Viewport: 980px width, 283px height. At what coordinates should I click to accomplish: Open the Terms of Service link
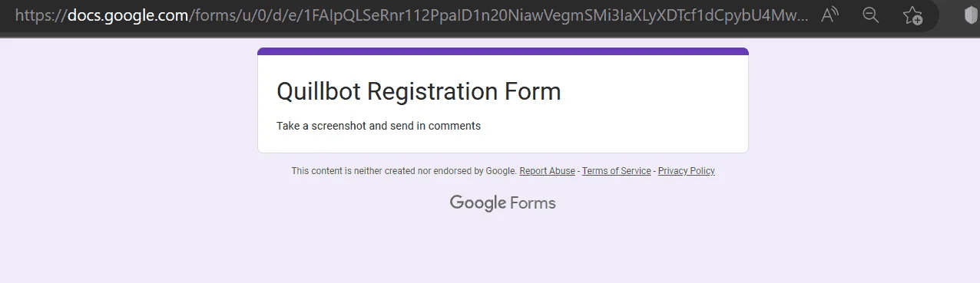tap(616, 171)
